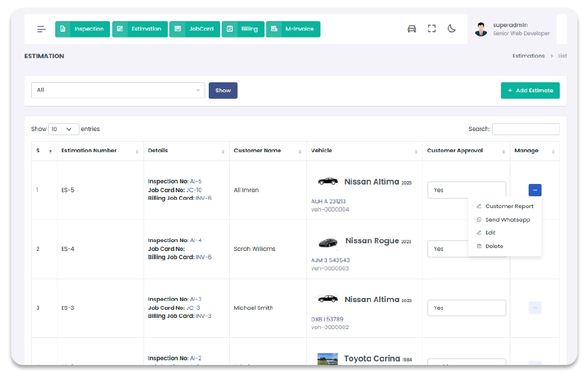
Task: Open the M-Invoice tab
Action: coord(293,29)
